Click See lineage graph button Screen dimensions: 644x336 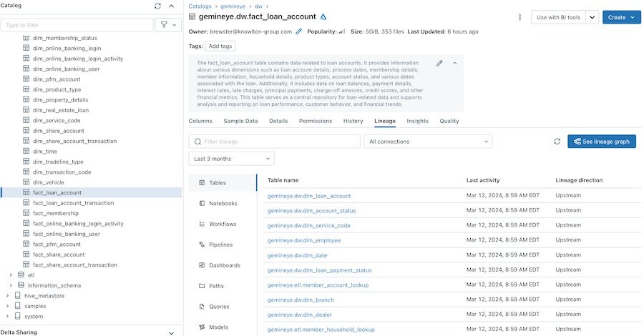tap(602, 142)
